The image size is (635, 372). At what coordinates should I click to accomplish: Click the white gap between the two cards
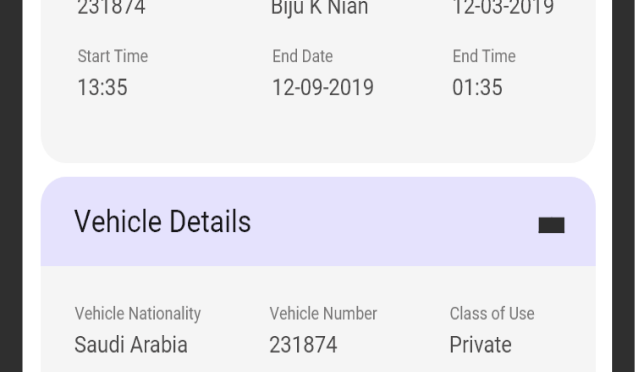318,170
